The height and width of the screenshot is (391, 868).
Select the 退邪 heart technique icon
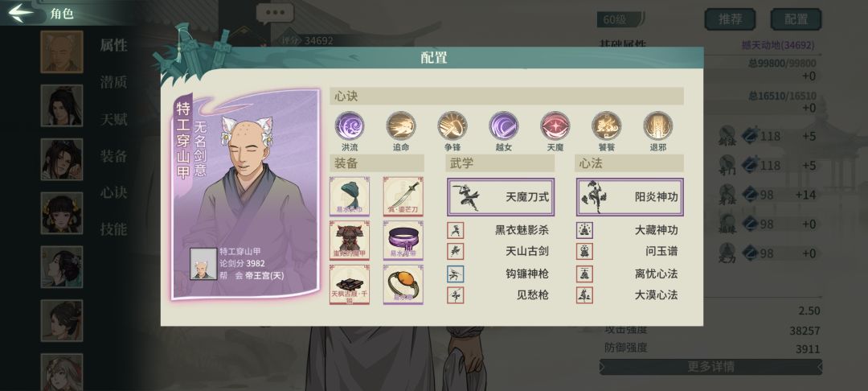pyautogui.click(x=658, y=126)
